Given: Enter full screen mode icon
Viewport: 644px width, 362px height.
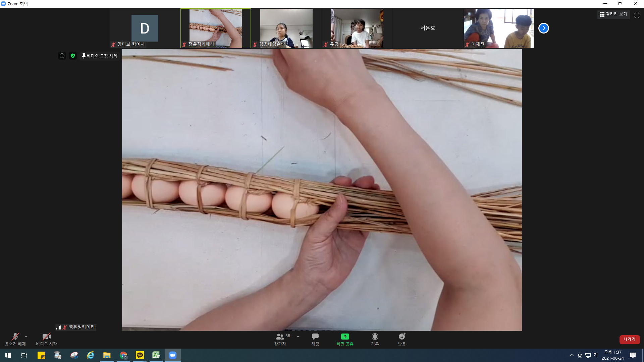Looking at the screenshot, I should click(637, 15).
